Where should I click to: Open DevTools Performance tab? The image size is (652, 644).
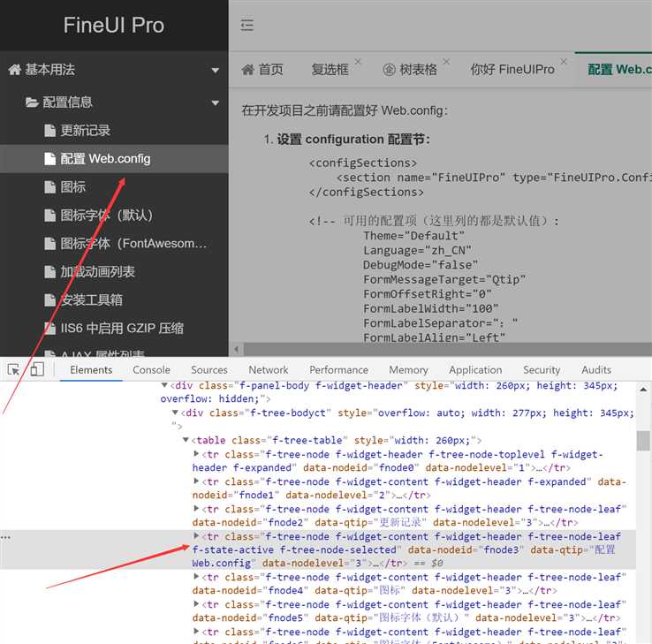pyautogui.click(x=339, y=369)
